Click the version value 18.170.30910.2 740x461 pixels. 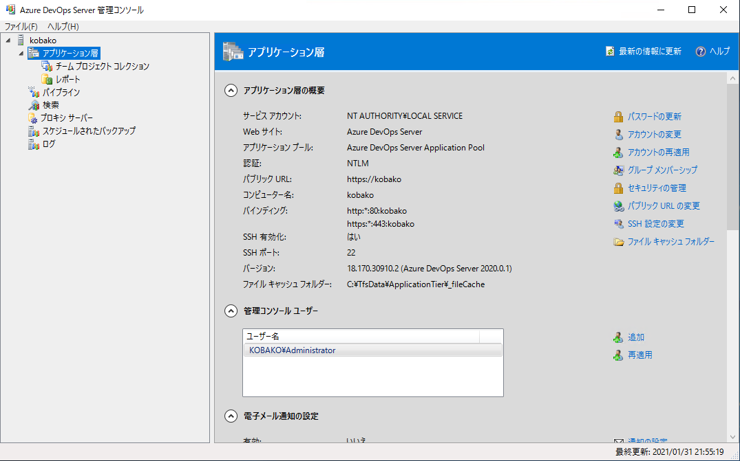coord(429,268)
